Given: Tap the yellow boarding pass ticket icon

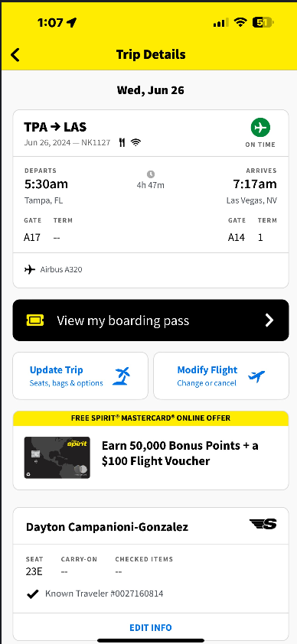Looking at the screenshot, I should [x=35, y=320].
